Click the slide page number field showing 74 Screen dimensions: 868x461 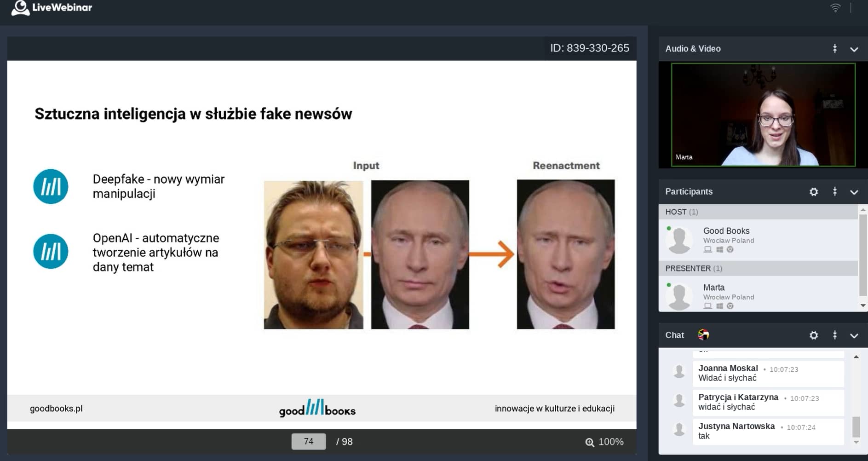[309, 442]
